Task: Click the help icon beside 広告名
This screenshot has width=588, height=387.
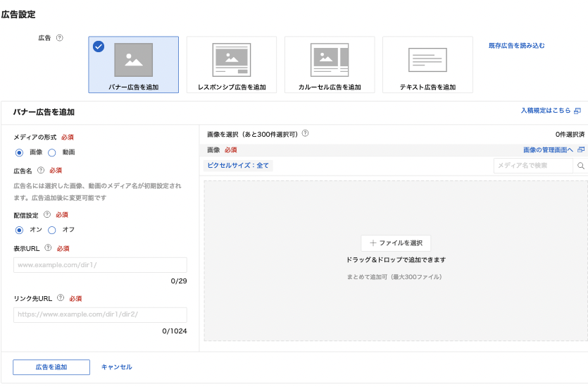Action: point(41,171)
